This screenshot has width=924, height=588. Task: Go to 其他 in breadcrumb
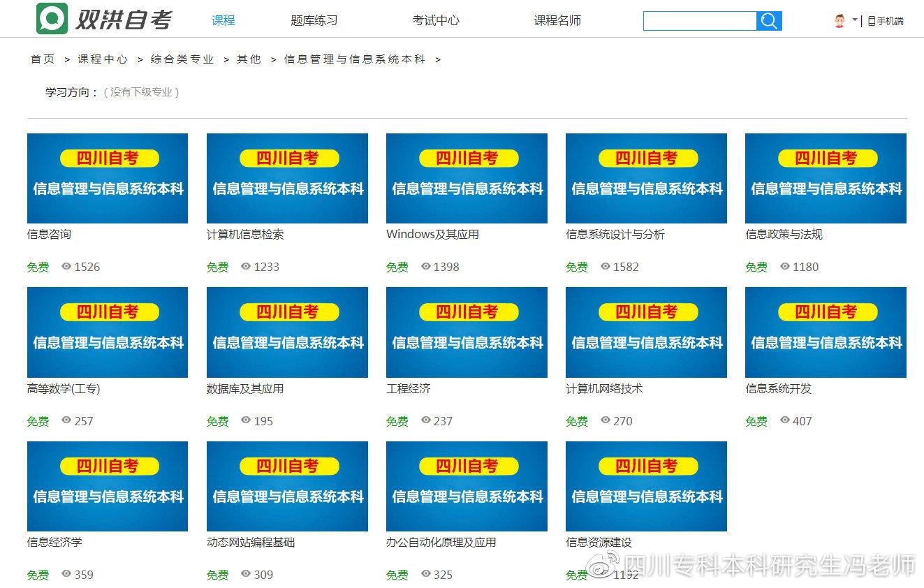[249, 59]
